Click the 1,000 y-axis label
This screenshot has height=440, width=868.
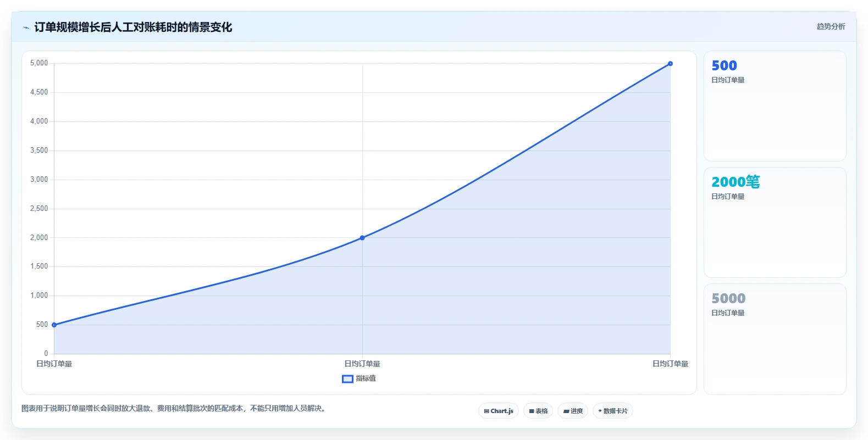(39, 296)
